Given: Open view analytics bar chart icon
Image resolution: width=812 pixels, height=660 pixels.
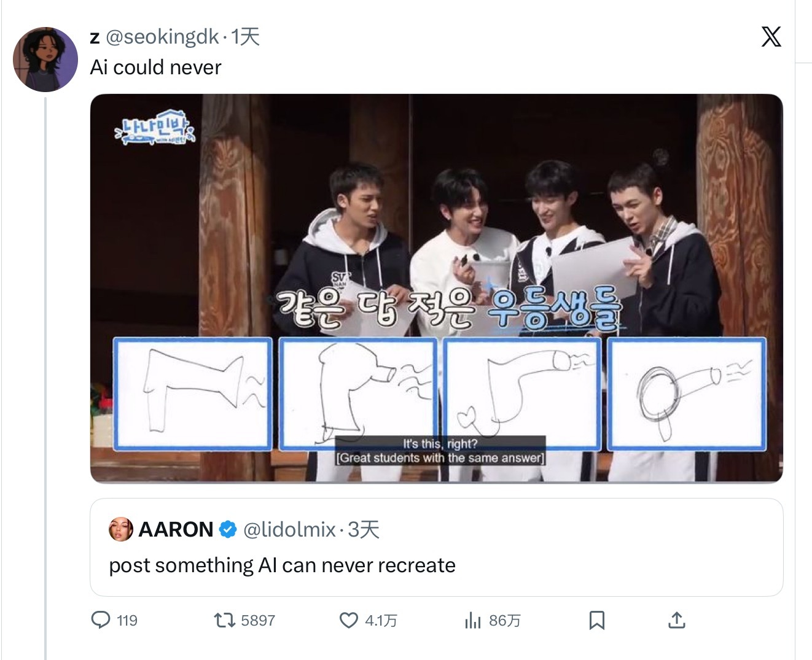Looking at the screenshot, I should tap(472, 620).
